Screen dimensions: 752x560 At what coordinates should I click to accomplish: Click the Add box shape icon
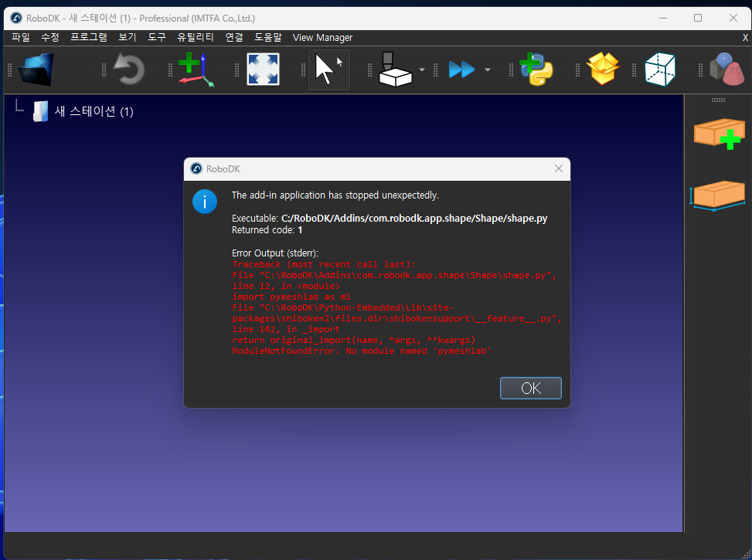coord(718,134)
